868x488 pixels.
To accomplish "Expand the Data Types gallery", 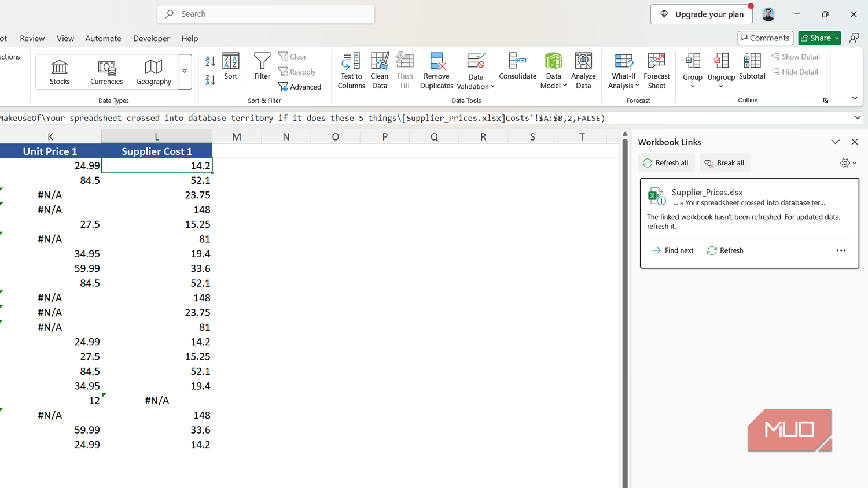I will click(x=185, y=72).
